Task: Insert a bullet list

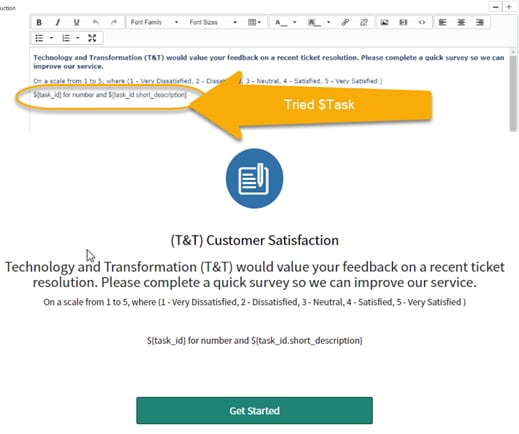Action: [x=39, y=38]
